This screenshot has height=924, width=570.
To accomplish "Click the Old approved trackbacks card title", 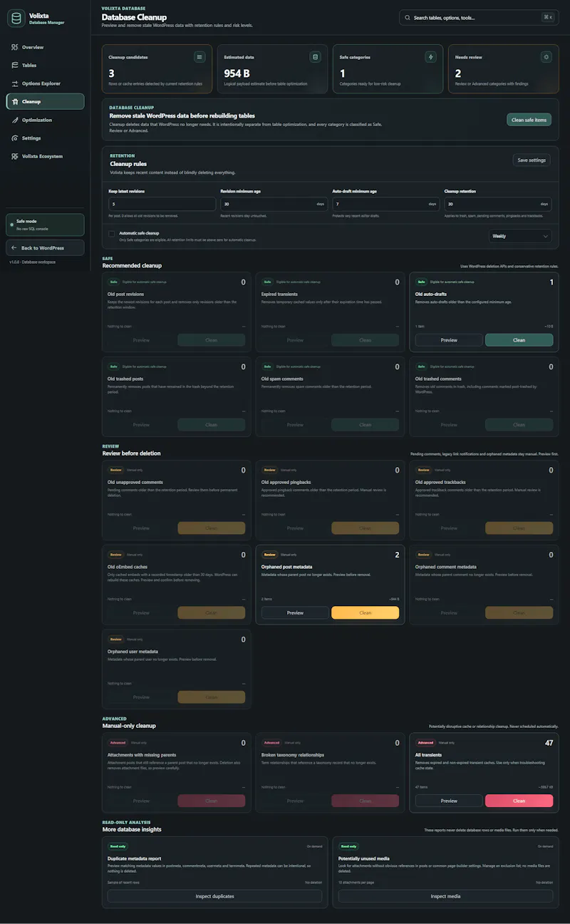I will 440,482.
